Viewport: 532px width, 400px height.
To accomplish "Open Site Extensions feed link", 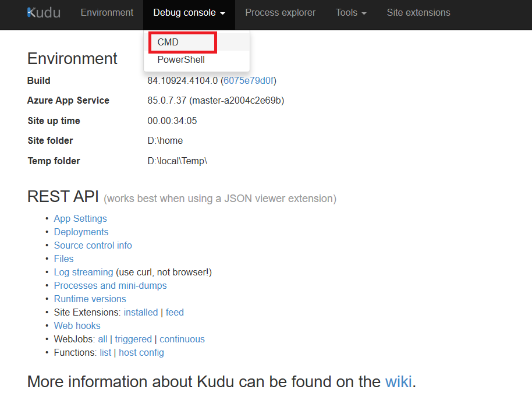I will 175,313.
